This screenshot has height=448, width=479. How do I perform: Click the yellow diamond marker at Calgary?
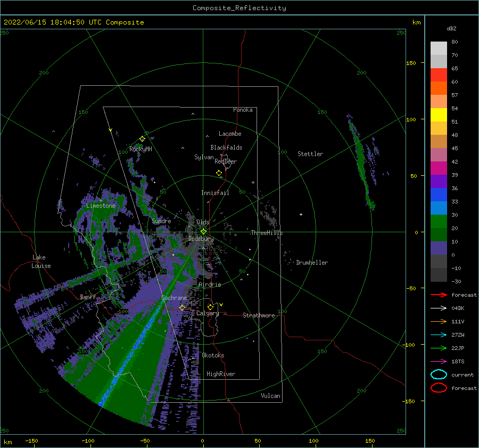[x=210, y=307]
